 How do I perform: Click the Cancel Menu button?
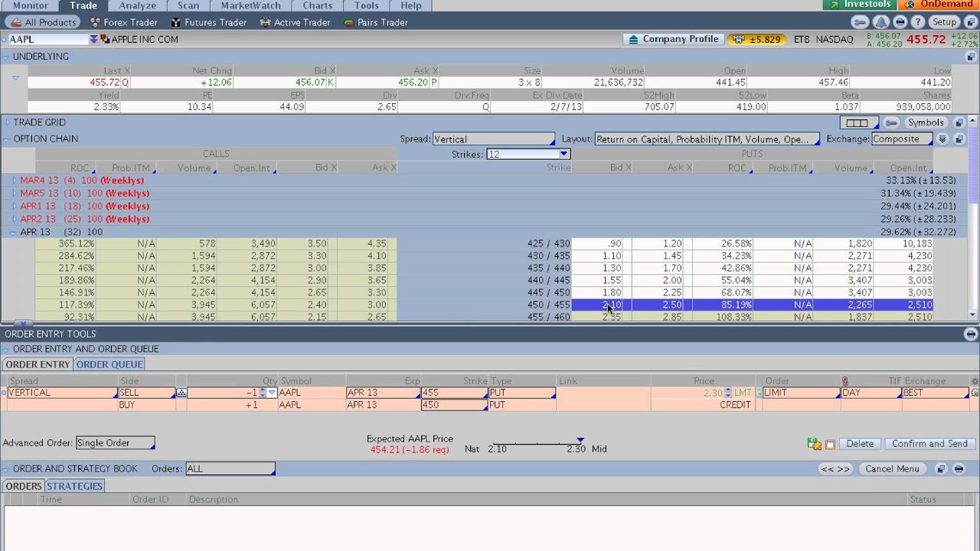tap(893, 469)
